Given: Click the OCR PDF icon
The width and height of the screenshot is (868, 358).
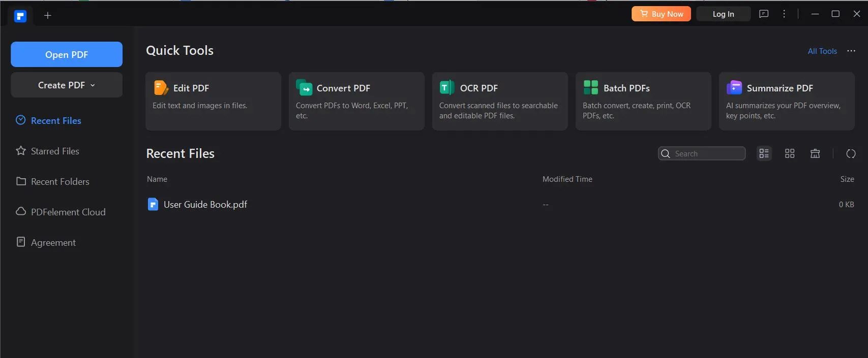Looking at the screenshot, I should [x=447, y=87].
